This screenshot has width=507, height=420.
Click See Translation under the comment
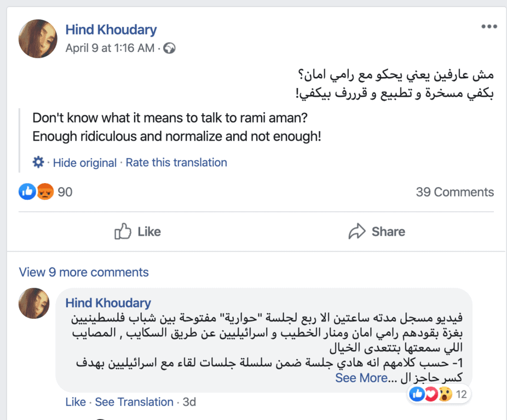click(134, 402)
